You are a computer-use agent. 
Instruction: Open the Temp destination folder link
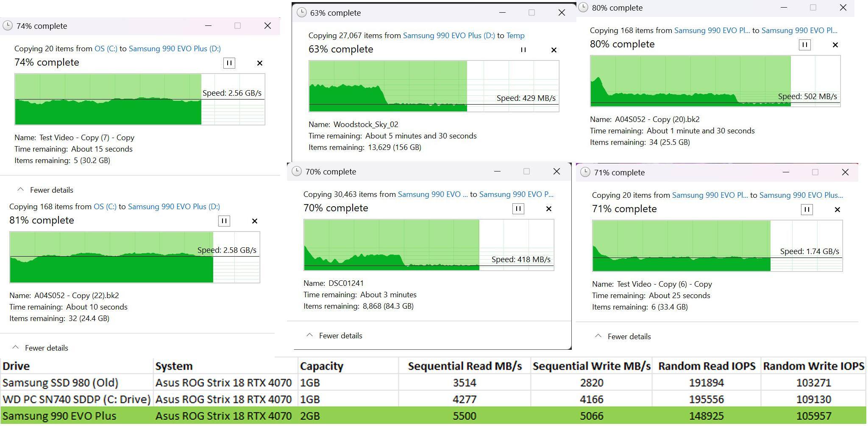pyautogui.click(x=515, y=36)
